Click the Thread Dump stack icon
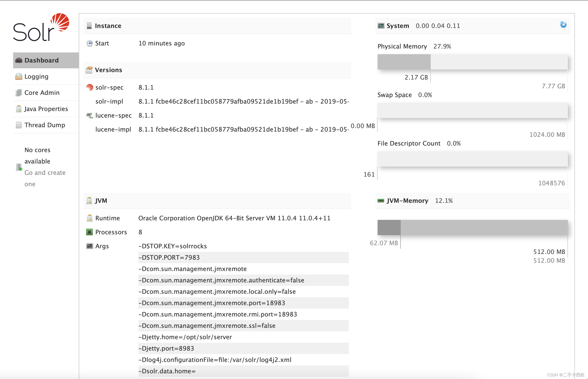Viewport: 588px width, 379px height. 19,125
